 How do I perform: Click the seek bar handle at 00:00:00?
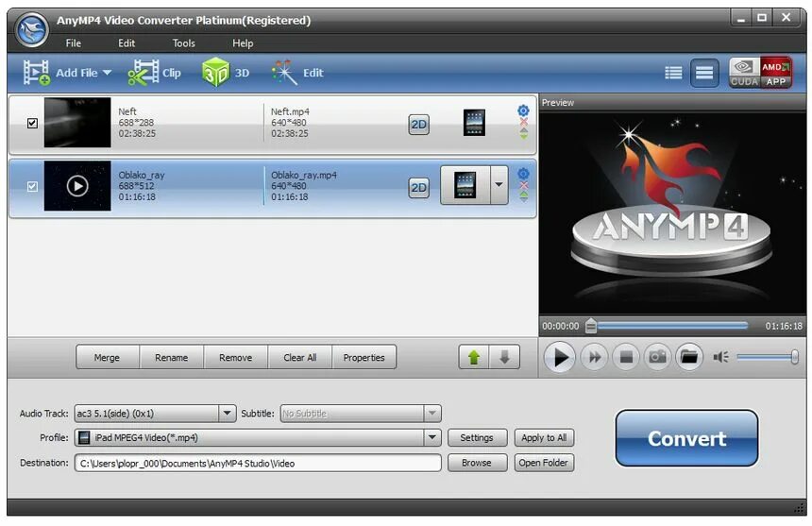click(590, 326)
